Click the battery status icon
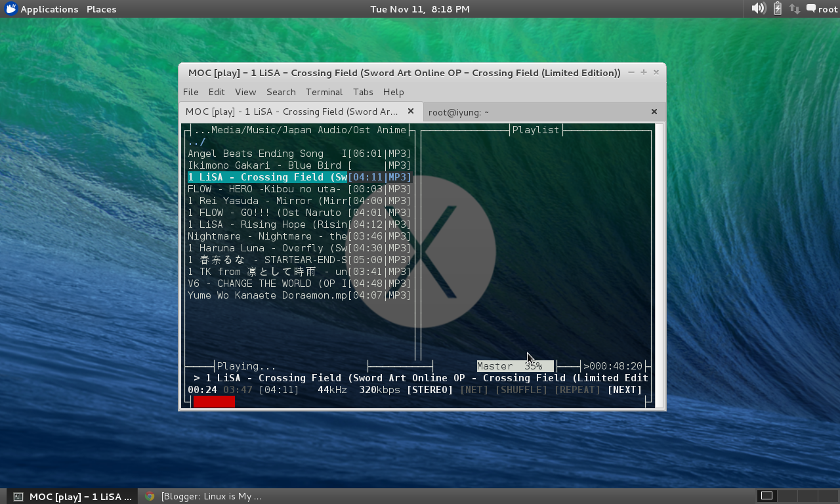Viewport: 840px width, 504px height. (776, 9)
